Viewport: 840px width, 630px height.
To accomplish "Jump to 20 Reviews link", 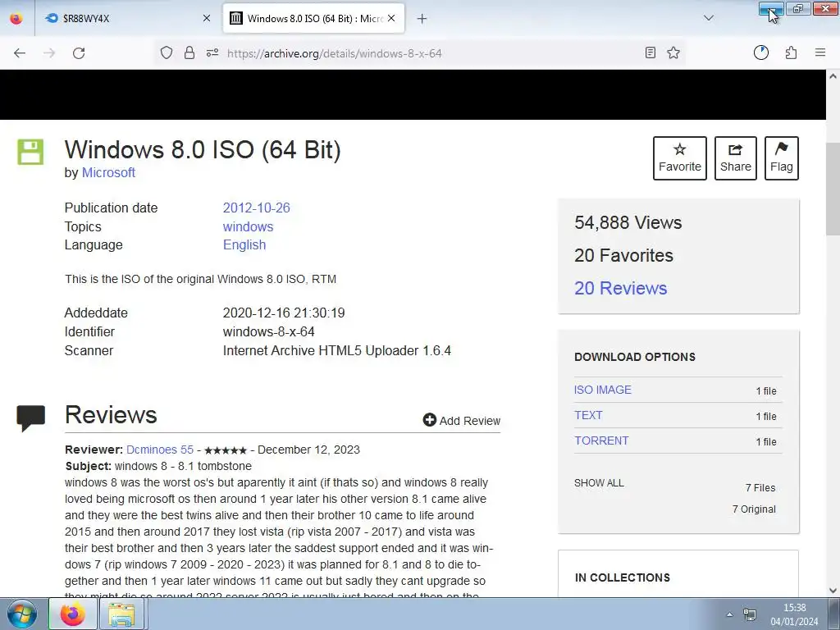I will [x=620, y=288].
